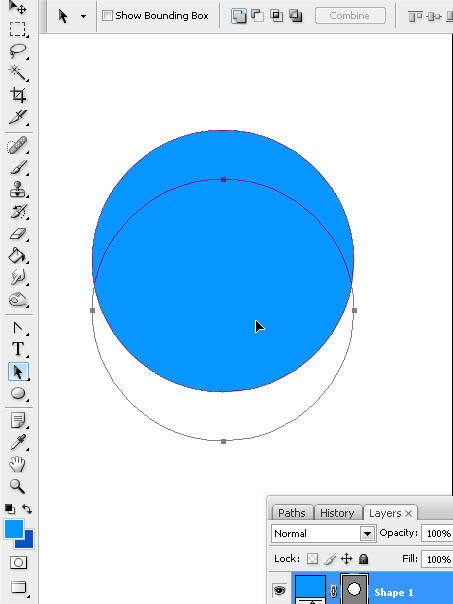453x604 pixels.
Task: Pick the Clone Stamp tool
Action: coord(18,190)
